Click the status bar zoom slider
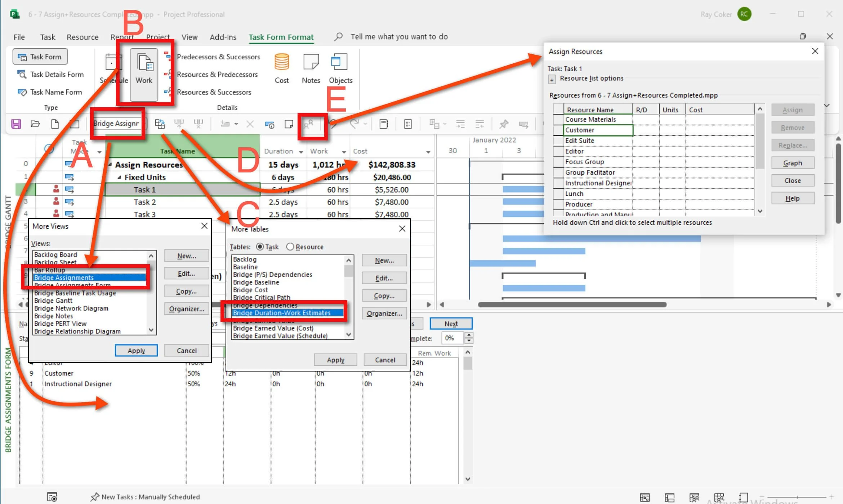 (797, 497)
